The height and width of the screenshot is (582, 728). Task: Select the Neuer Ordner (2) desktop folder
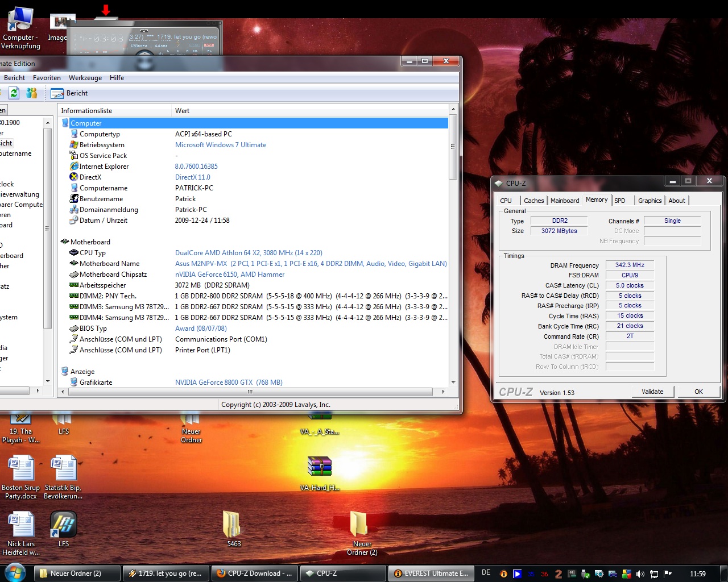(362, 534)
